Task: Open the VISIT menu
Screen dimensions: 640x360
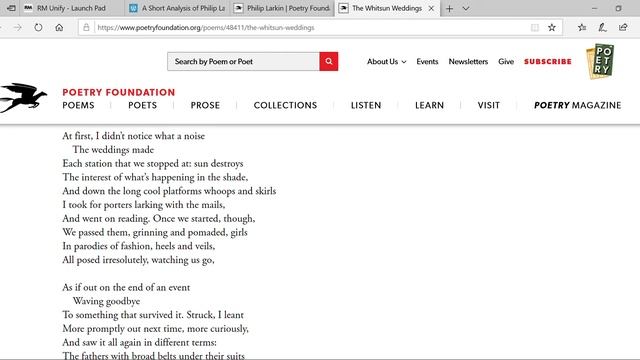Action: point(489,105)
